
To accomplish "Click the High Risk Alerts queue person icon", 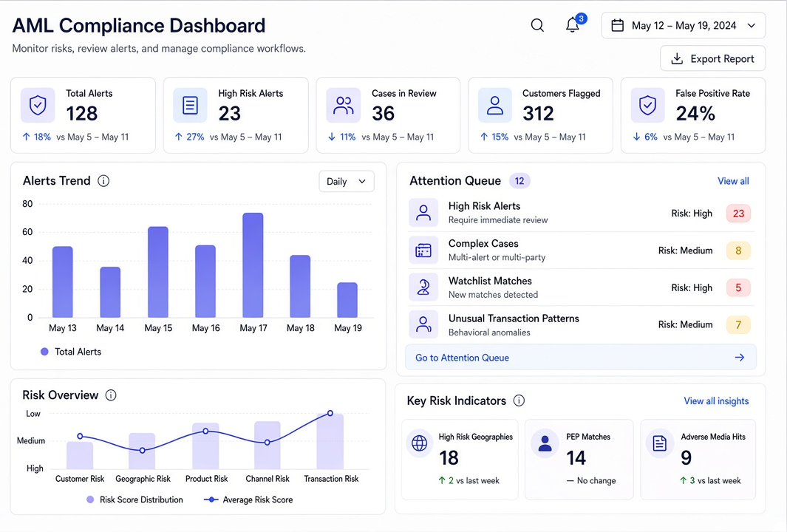I will 423,213.
